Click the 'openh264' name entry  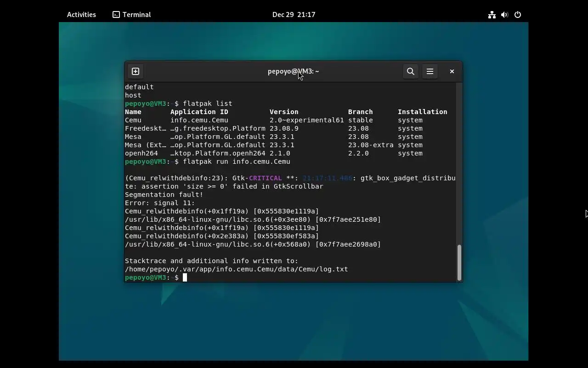click(x=141, y=153)
